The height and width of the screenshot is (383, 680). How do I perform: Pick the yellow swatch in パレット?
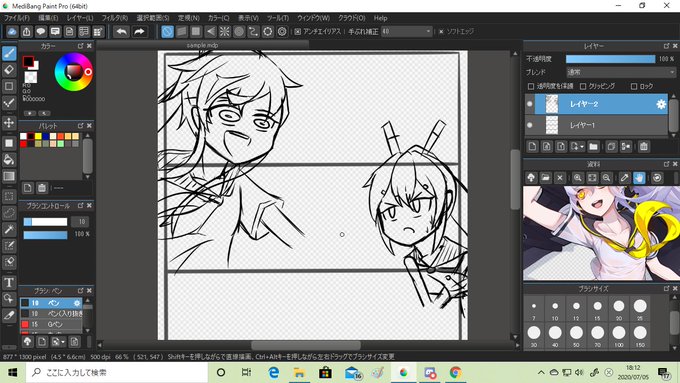click(x=38, y=136)
